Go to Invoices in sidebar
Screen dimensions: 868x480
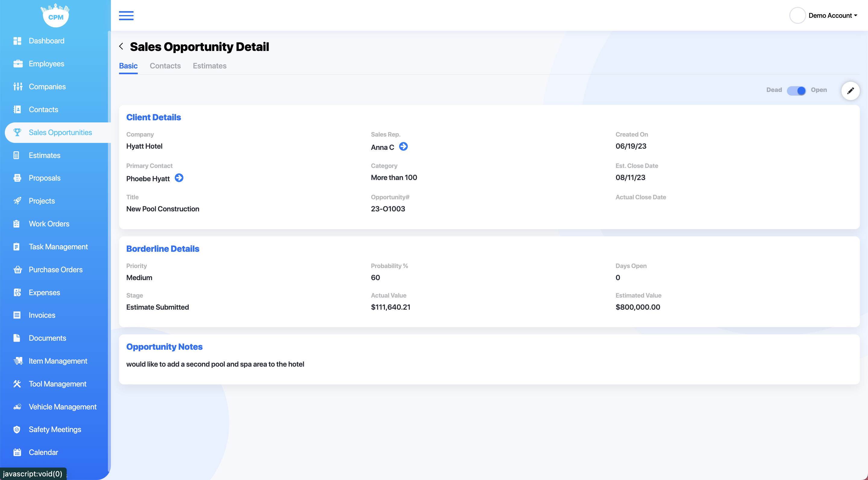(x=42, y=315)
